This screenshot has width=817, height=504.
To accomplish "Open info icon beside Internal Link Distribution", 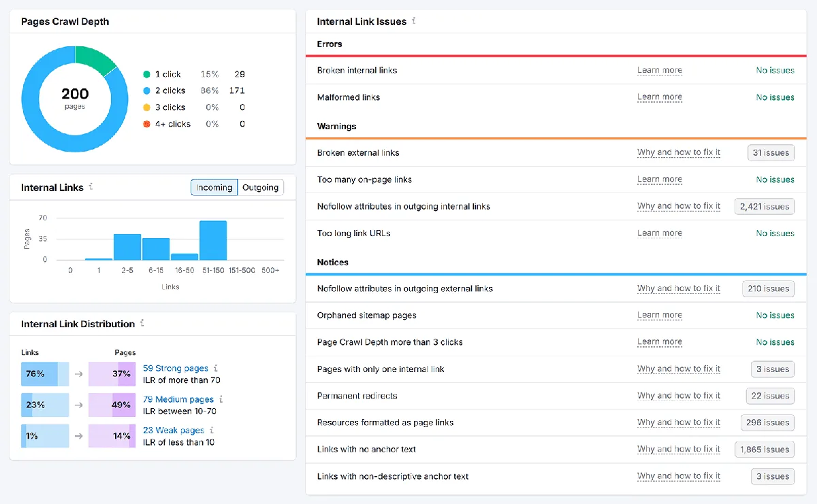I will click(x=142, y=323).
